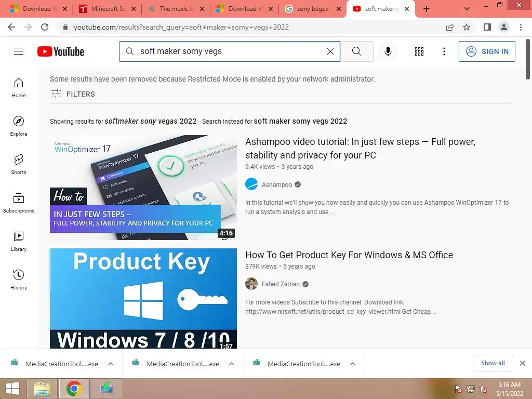Open File Explorer from the taskbar
Image resolution: width=532 pixels, height=399 pixels.
(42, 389)
